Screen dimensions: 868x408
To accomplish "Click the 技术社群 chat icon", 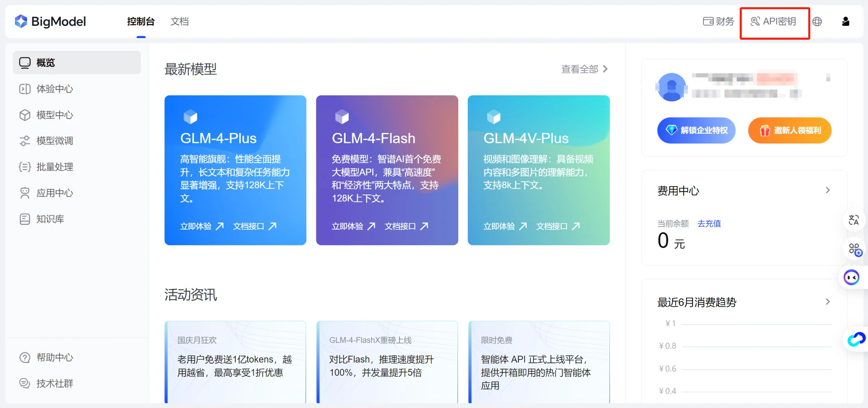I will [x=25, y=384].
